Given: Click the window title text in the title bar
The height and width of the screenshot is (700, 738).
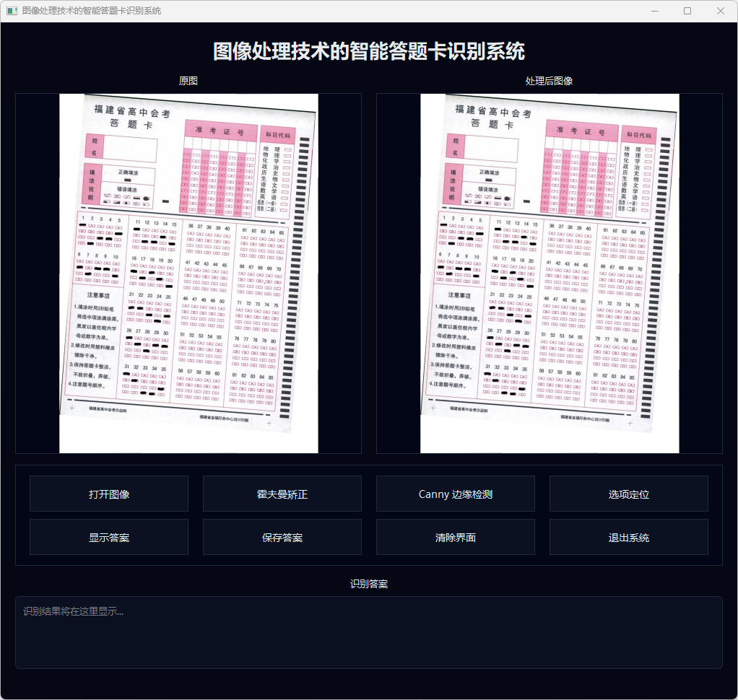Looking at the screenshot, I should click(x=92, y=11).
